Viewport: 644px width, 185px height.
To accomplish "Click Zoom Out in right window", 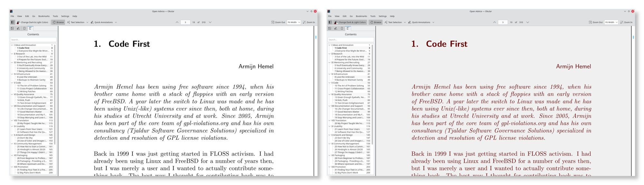I will pyautogui.click(x=596, y=22).
